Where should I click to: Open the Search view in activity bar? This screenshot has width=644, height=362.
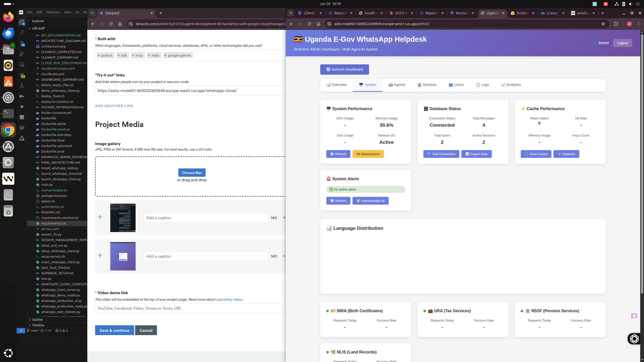[x=22, y=33]
